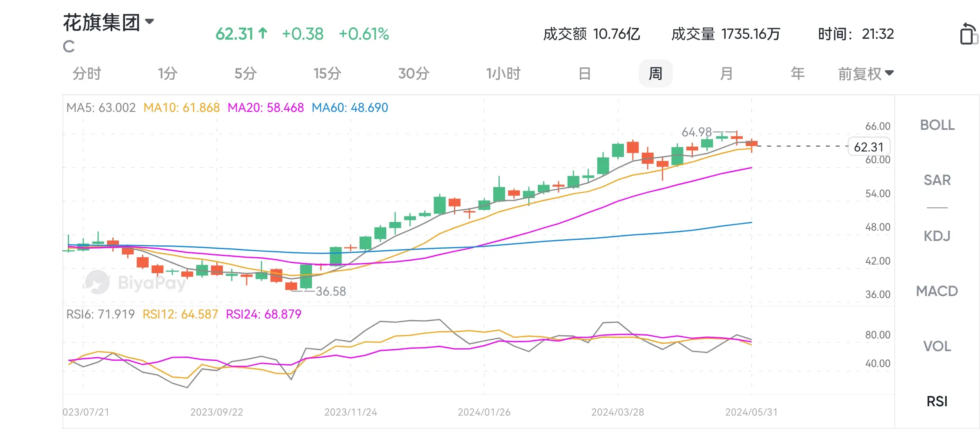Click the 2023/11/24 date axis label
This screenshot has width=980, height=441.
tap(351, 412)
